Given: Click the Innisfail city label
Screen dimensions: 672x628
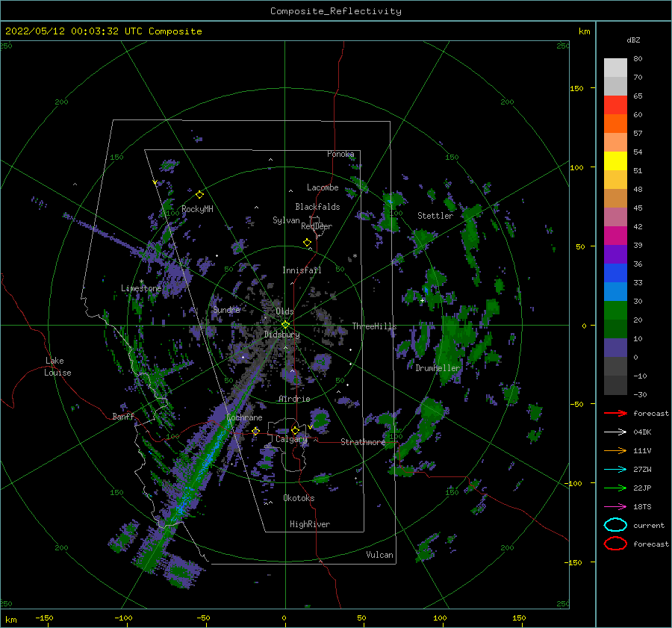Looking at the screenshot, I should click(x=302, y=270).
